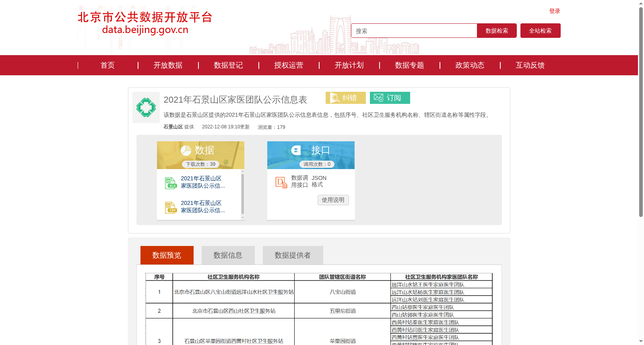Open the 开放计划 navigation item
Viewport: 644px width, 345px height.
coord(349,65)
